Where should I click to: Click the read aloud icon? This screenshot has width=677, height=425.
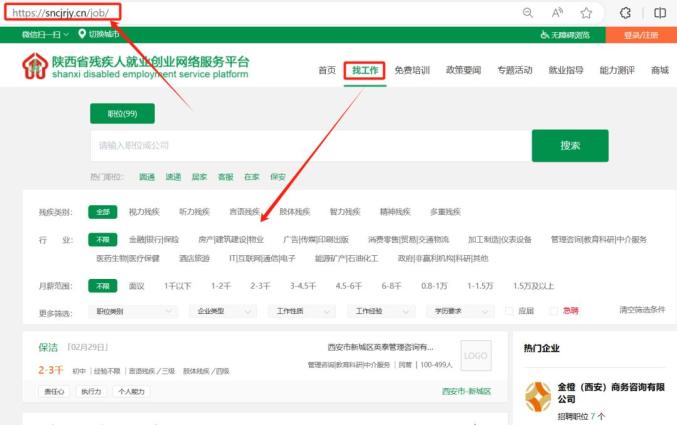tap(557, 13)
